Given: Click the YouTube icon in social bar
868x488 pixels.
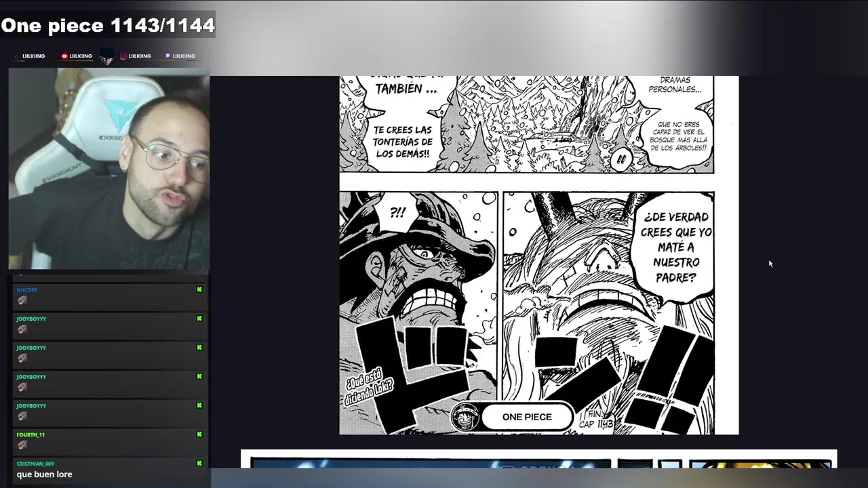Looking at the screenshot, I should (64, 56).
